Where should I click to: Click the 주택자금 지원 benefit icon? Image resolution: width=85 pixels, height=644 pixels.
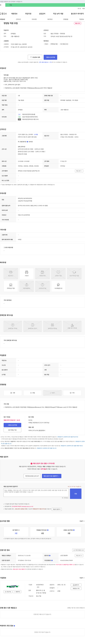click(11, 286)
